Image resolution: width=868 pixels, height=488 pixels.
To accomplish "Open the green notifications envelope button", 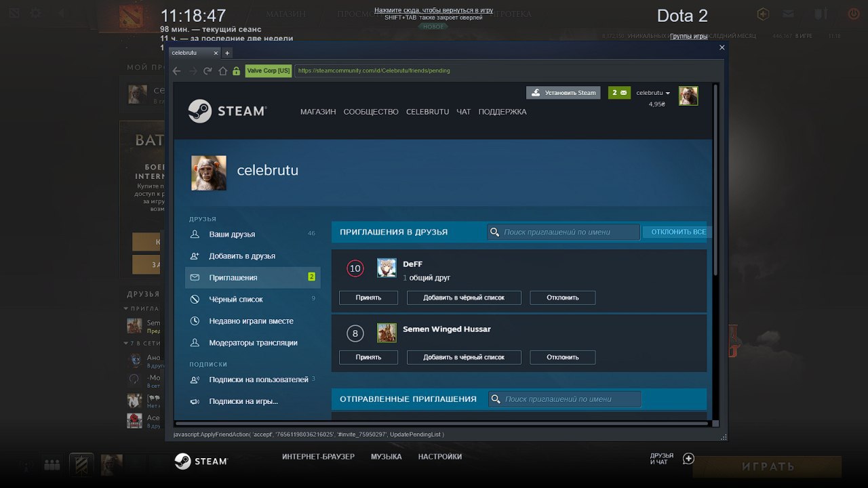I will pyautogui.click(x=619, y=93).
